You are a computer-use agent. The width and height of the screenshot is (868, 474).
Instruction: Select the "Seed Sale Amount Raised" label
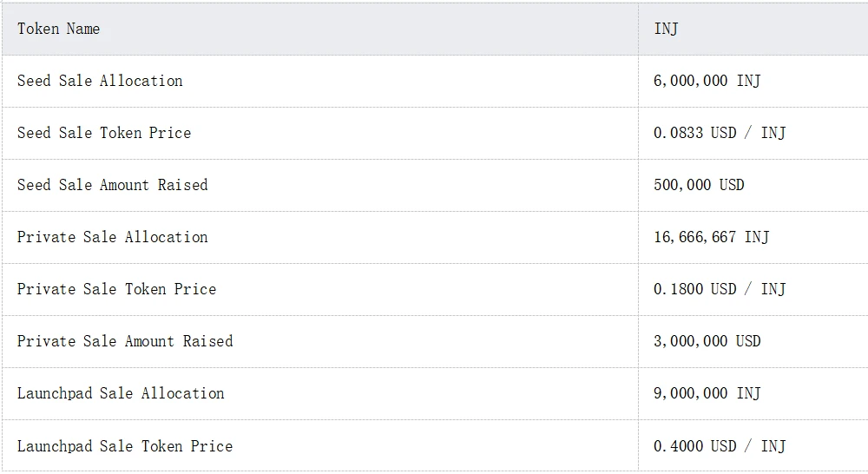[112, 185]
